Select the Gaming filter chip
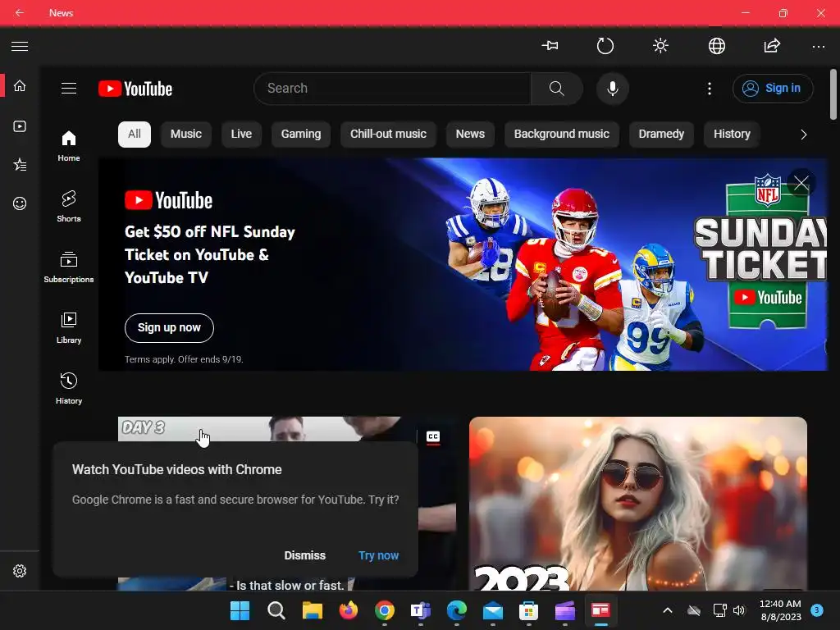 click(x=301, y=134)
